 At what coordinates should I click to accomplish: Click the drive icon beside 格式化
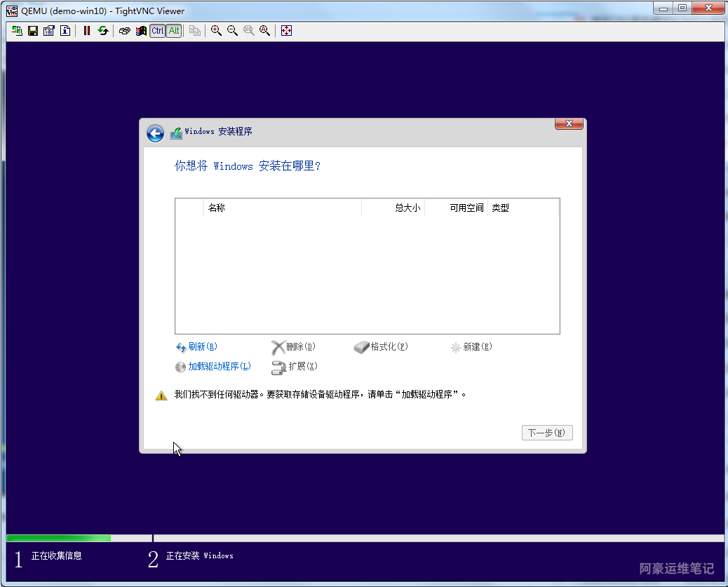click(361, 347)
